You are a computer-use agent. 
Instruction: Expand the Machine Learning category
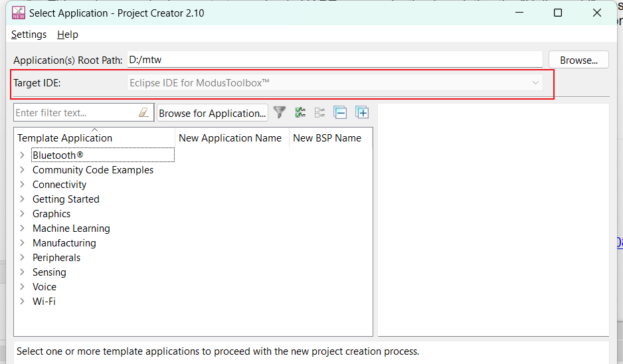(x=23, y=228)
